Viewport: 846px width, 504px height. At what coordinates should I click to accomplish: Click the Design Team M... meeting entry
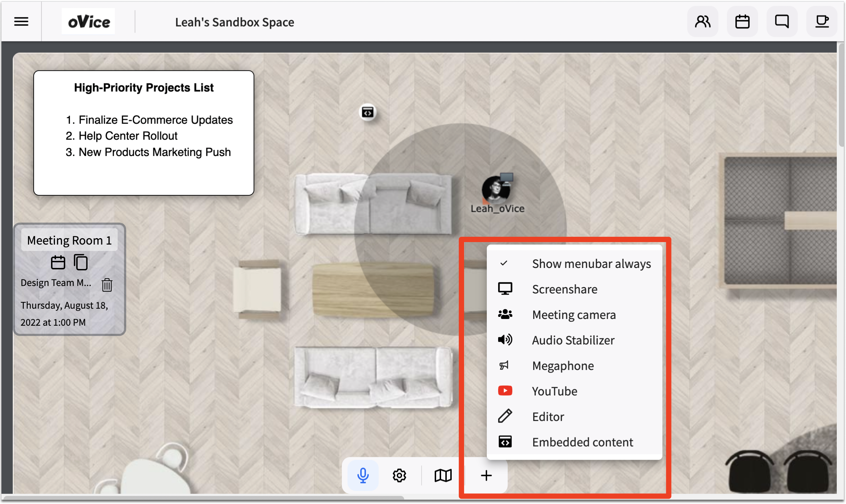coord(56,283)
